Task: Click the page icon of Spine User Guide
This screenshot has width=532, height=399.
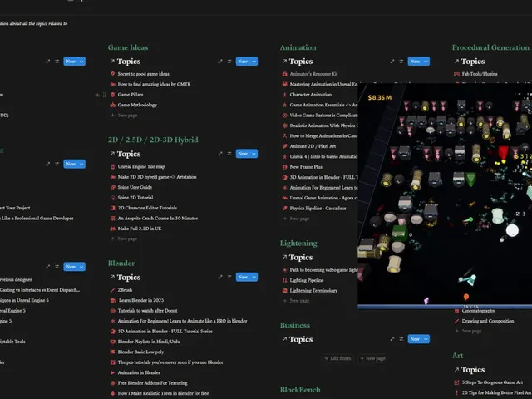Action: pyautogui.click(x=113, y=187)
